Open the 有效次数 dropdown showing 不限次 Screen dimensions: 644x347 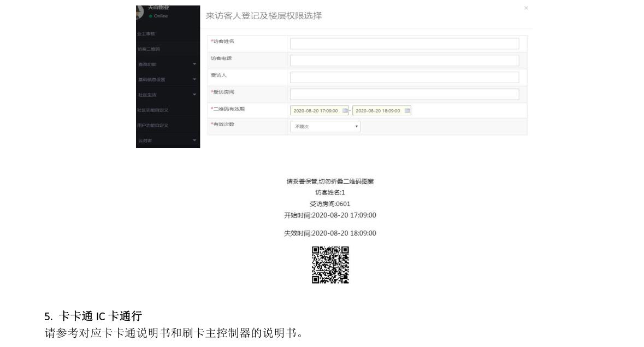pos(326,126)
